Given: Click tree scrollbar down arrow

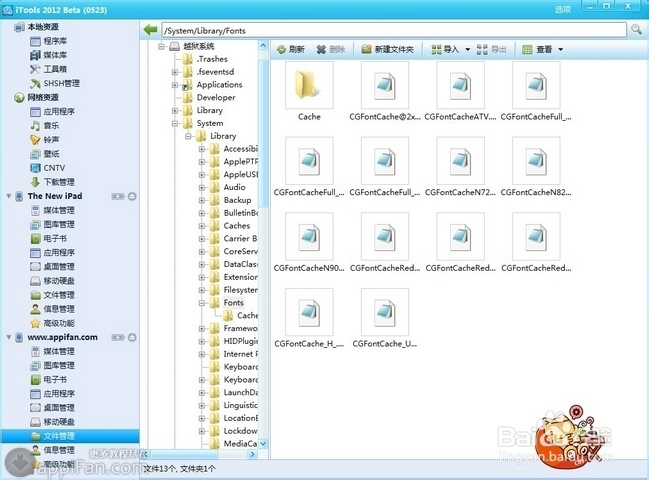Looking at the screenshot, I should coord(263,444).
